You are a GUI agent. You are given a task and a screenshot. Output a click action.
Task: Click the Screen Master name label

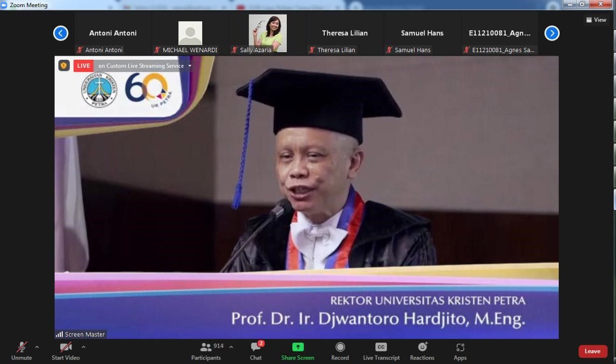(85, 334)
